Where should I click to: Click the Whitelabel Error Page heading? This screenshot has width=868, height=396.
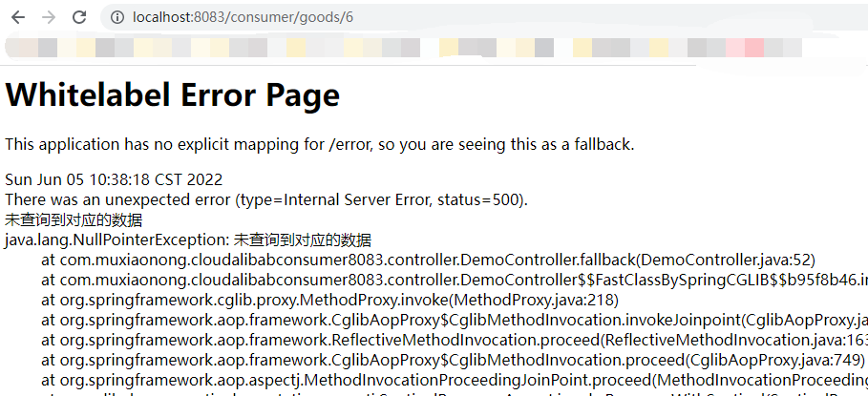tap(172, 94)
